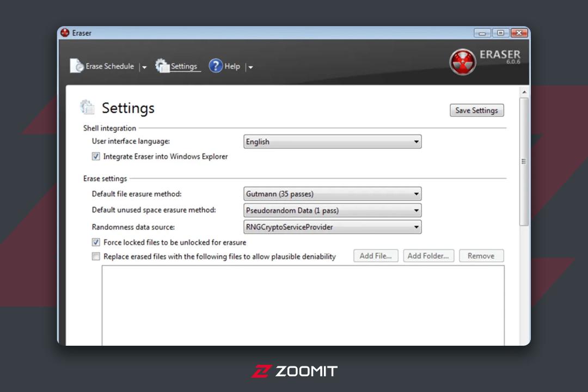Click Save Settings button

tap(476, 110)
